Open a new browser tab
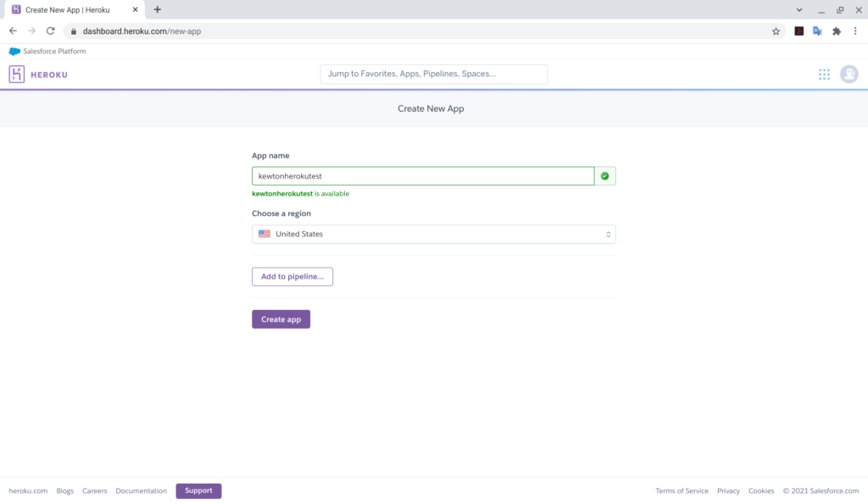The height and width of the screenshot is (504, 868). click(158, 9)
